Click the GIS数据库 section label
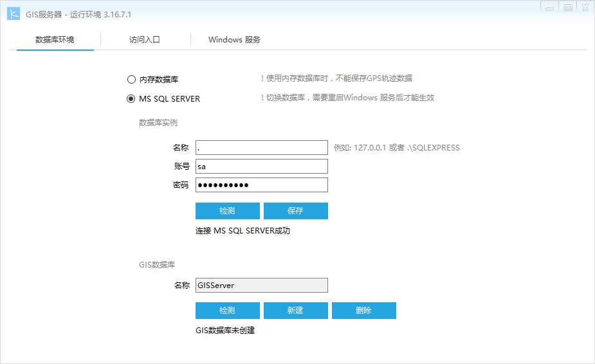Image resolution: width=595 pixels, height=364 pixels. click(x=157, y=264)
